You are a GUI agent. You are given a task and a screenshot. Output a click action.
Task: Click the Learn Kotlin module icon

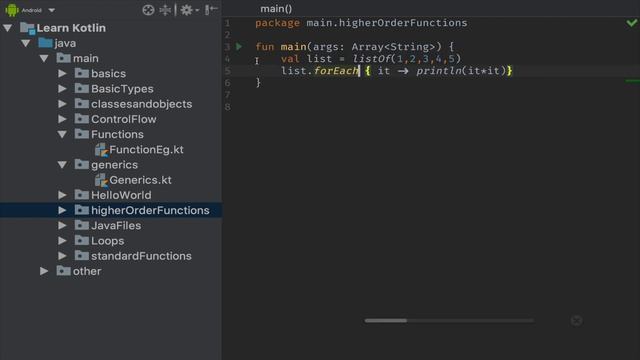pyautogui.click(x=27, y=28)
